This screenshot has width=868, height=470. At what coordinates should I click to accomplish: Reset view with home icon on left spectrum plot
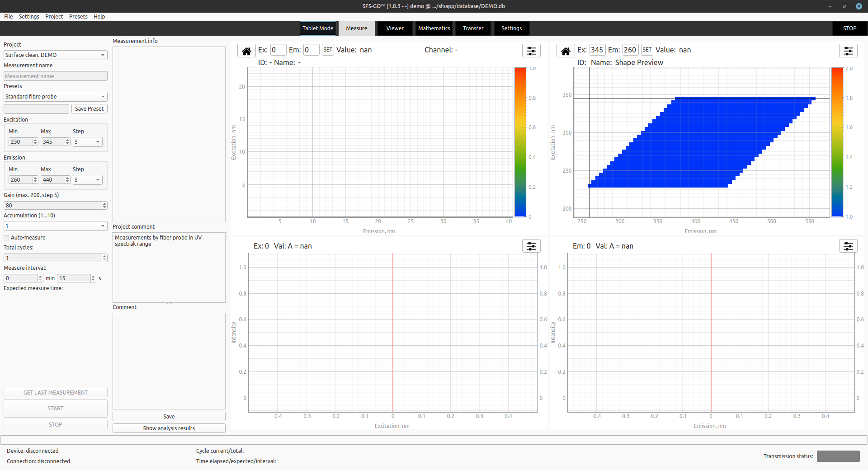246,50
